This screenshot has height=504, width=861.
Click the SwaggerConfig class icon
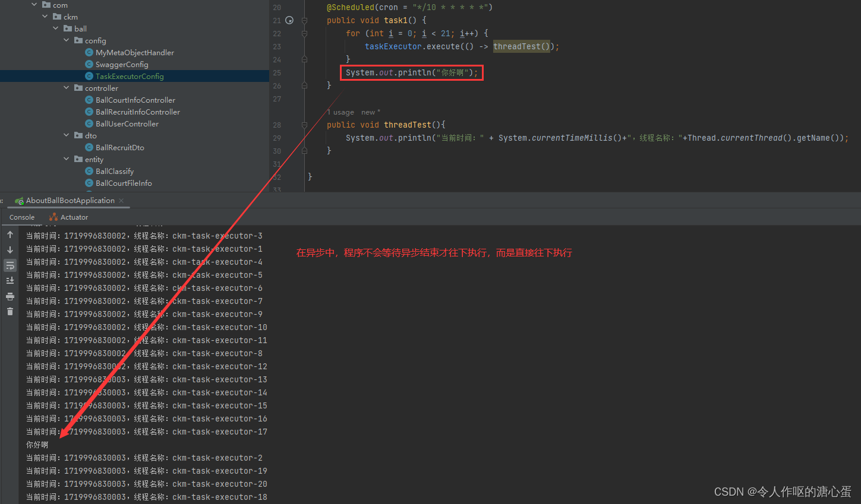[x=89, y=64]
